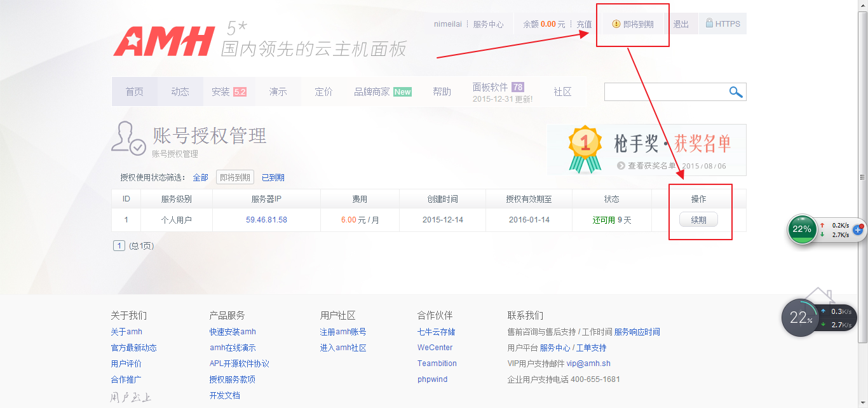Open the 定价 menu item

coord(323,92)
